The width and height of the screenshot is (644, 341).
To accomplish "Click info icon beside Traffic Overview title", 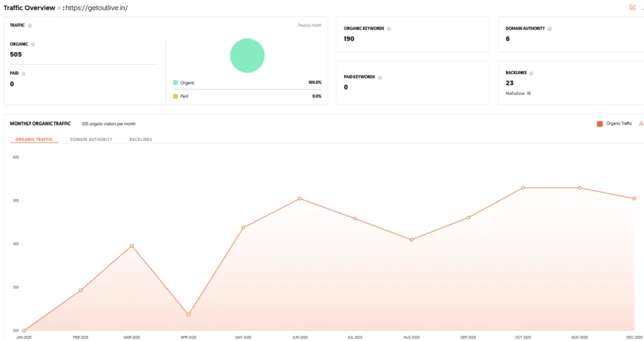I will point(59,8).
